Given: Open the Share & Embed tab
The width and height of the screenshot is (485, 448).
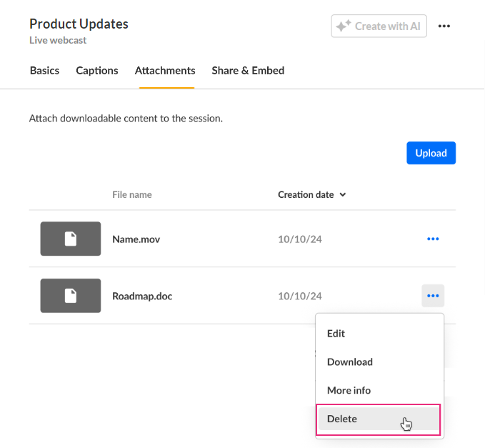Looking at the screenshot, I should click(248, 71).
